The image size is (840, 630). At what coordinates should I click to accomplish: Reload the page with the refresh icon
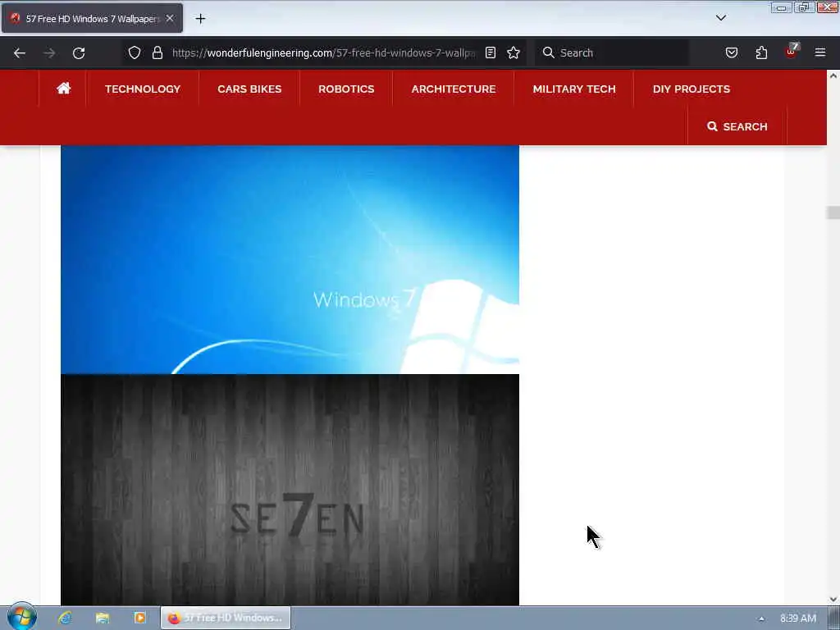click(x=79, y=53)
